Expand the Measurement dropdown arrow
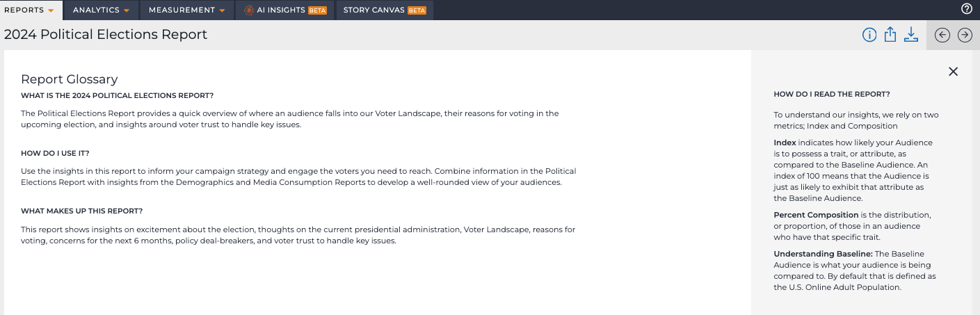This screenshot has width=980, height=315. (222, 10)
